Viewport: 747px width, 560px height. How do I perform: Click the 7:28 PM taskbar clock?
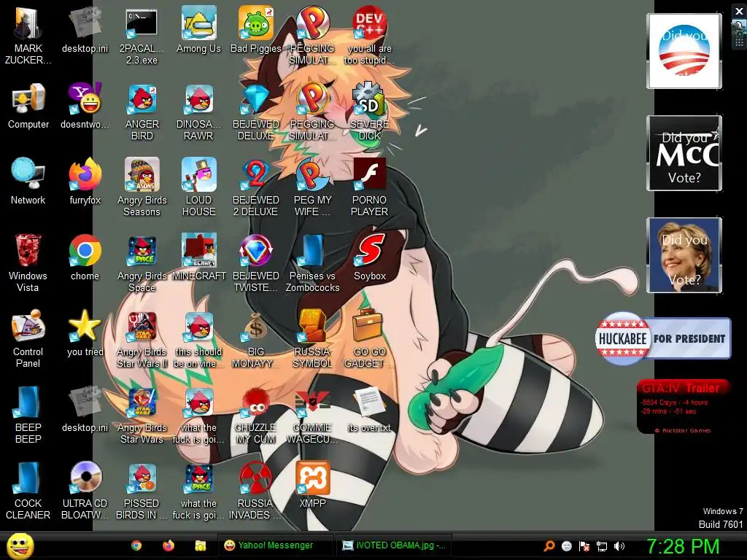[x=683, y=546]
